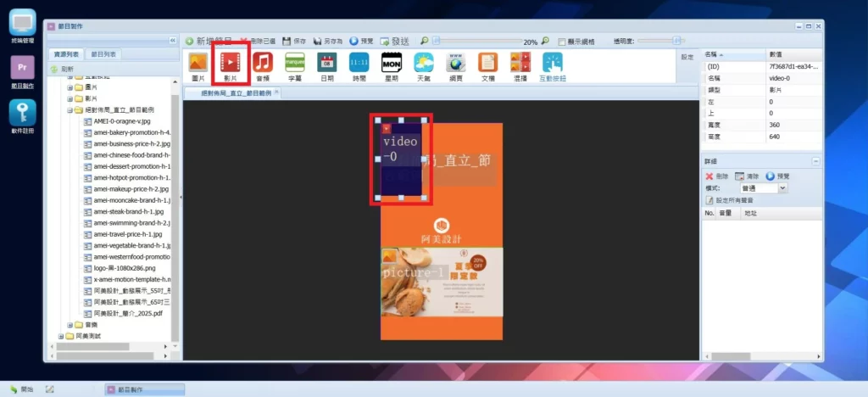The image size is (868, 397).
Task: Add the 互動按鈕 interactive button component
Action: pyautogui.click(x=553, y=63)
